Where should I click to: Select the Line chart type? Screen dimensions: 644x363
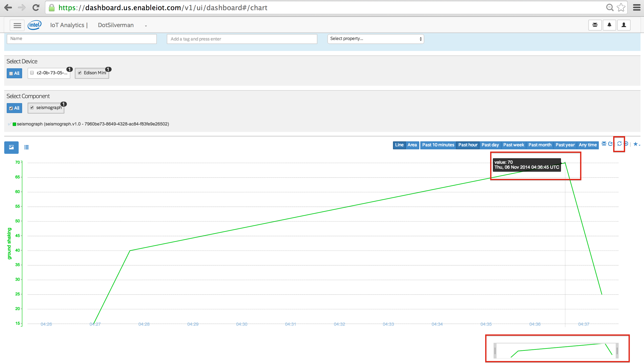click(x=399, y=145)
